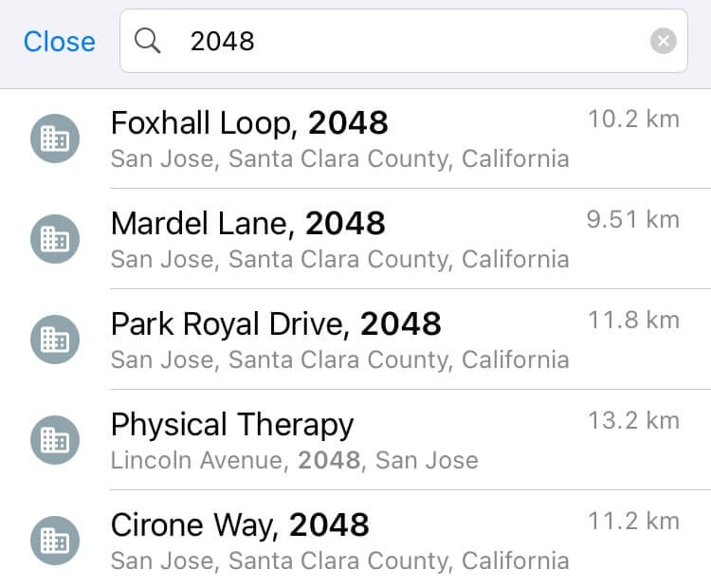Tap the 9.51 km distance label
The width and height of the screenshot is (711, 588).
tap(633, 220)
